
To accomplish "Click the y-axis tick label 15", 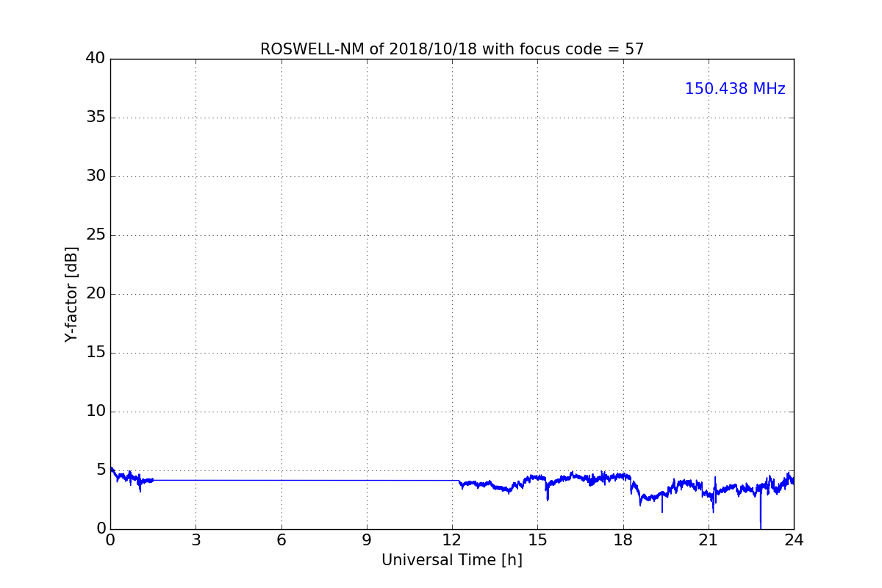I will 96,352.
